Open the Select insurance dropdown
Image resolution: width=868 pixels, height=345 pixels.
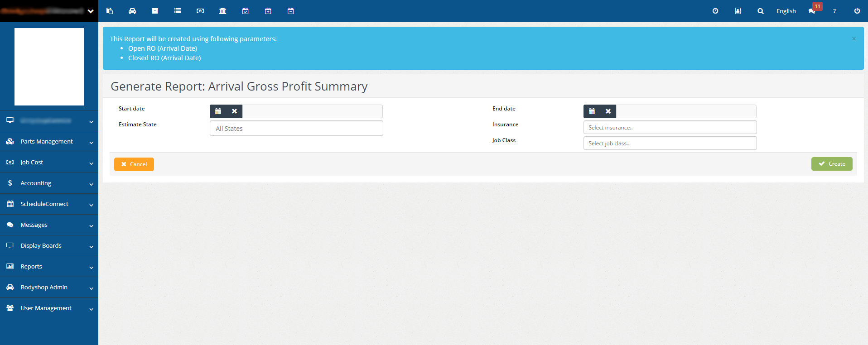670,127
